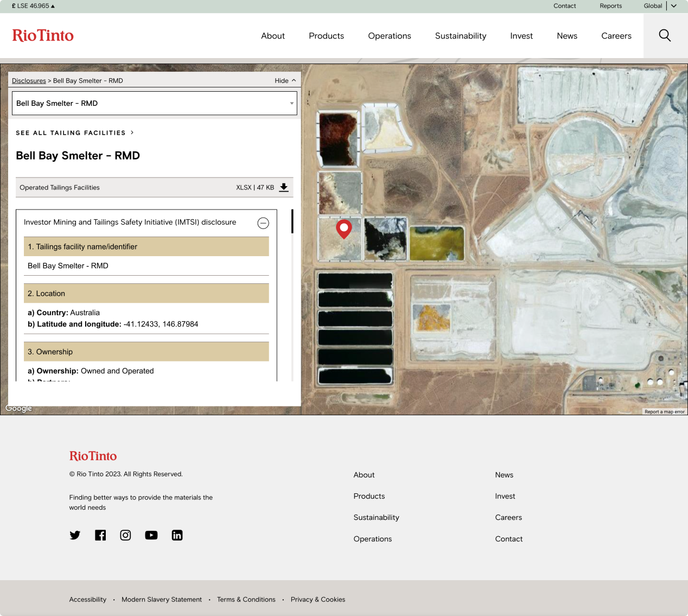Click the red map location pin
Screen dimensions: 688x616
[344, 229]
